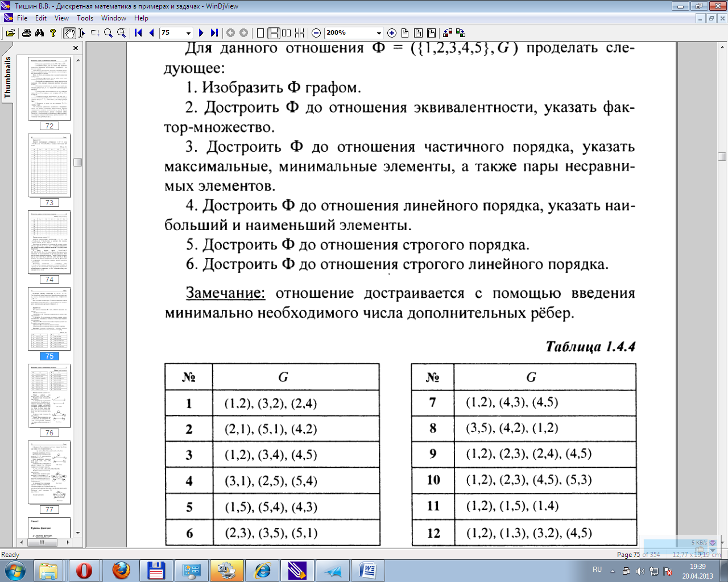Click the Rotate Left toolbar icon

[x=448, y=33]
